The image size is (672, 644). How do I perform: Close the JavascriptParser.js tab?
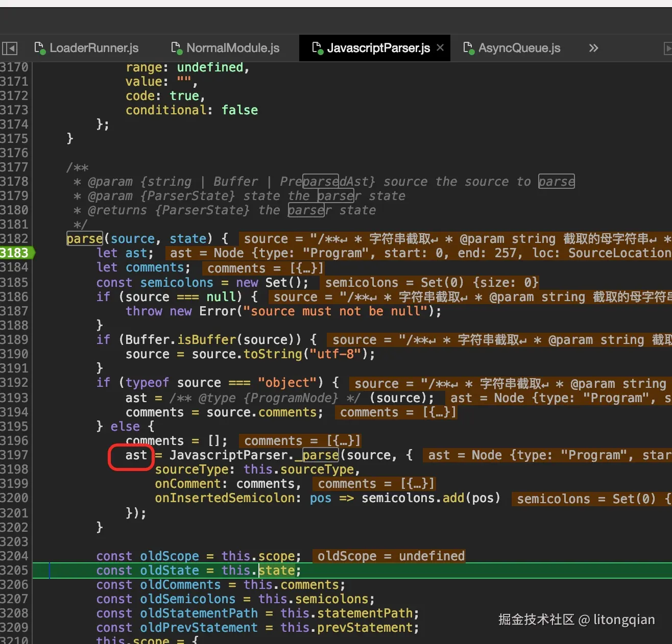[440, 47]
